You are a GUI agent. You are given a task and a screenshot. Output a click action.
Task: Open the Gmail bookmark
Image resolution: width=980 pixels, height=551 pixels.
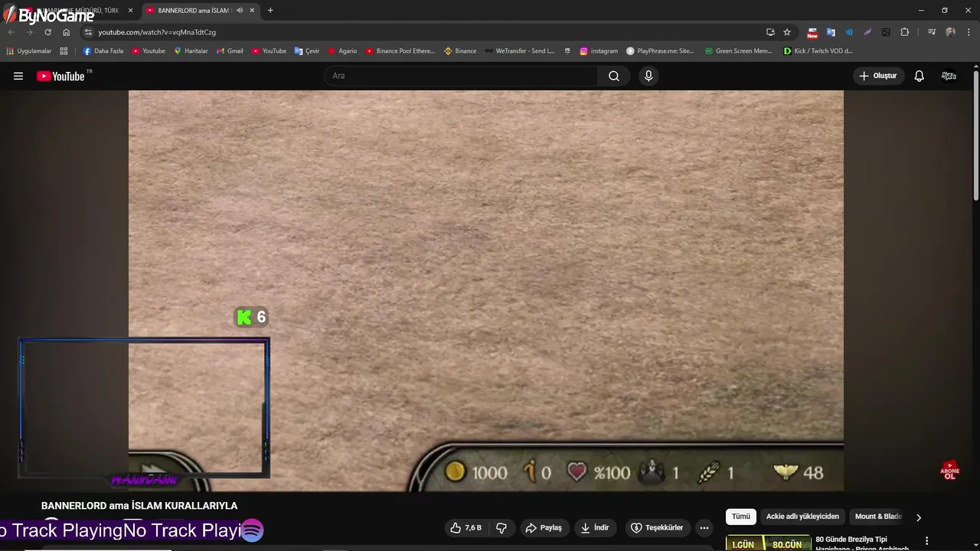click(x=230, y=51)
